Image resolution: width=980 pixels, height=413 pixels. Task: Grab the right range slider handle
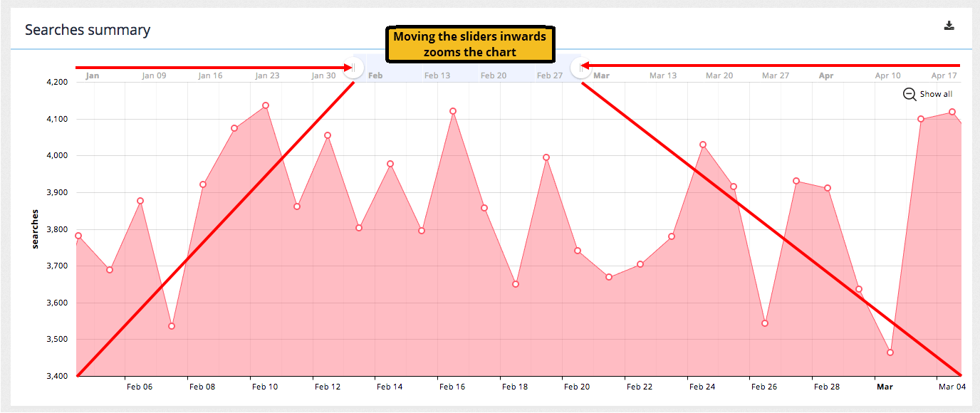point(581,68)
